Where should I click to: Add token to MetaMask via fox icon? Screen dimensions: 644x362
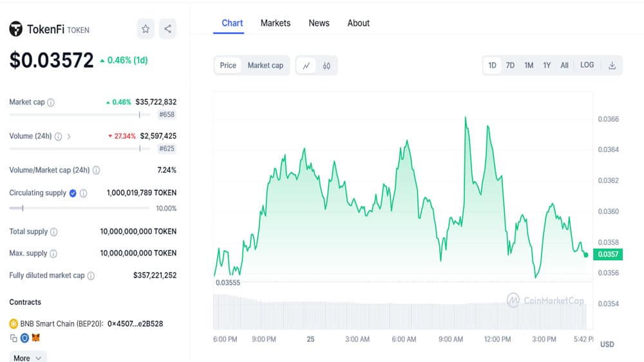36,338
